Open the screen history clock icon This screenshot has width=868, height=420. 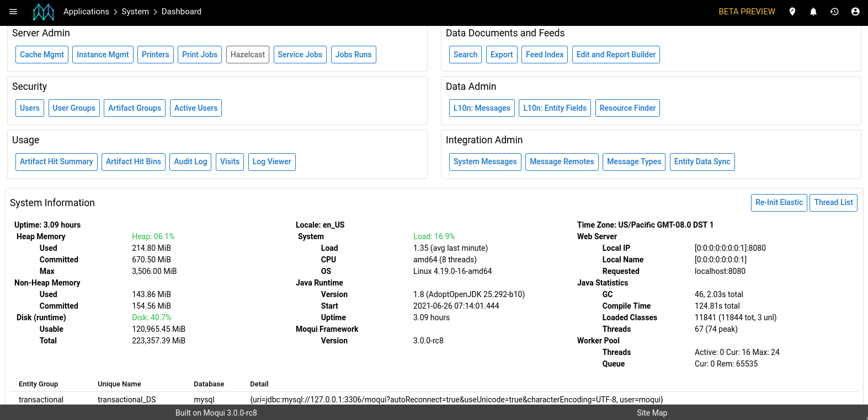[x=834, y=12]
